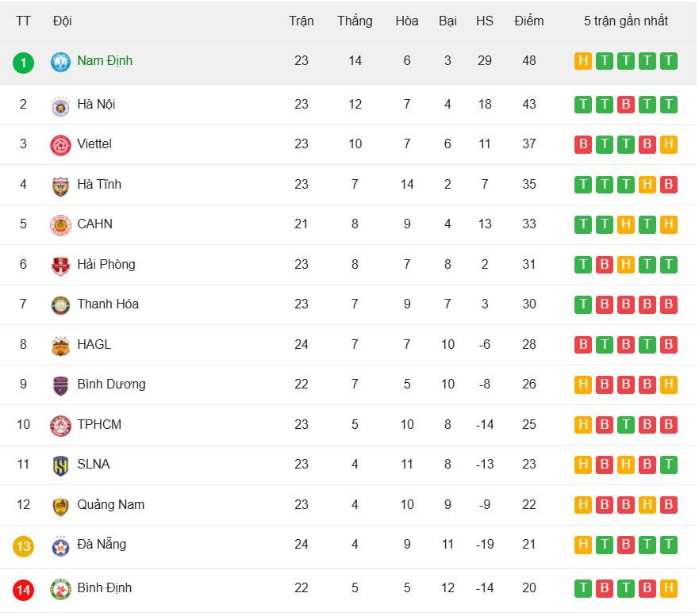This screenshot has width=699, height=616.
Task: Click Nam Định's first yellow H result badge
Action: [x=583, y=61]
